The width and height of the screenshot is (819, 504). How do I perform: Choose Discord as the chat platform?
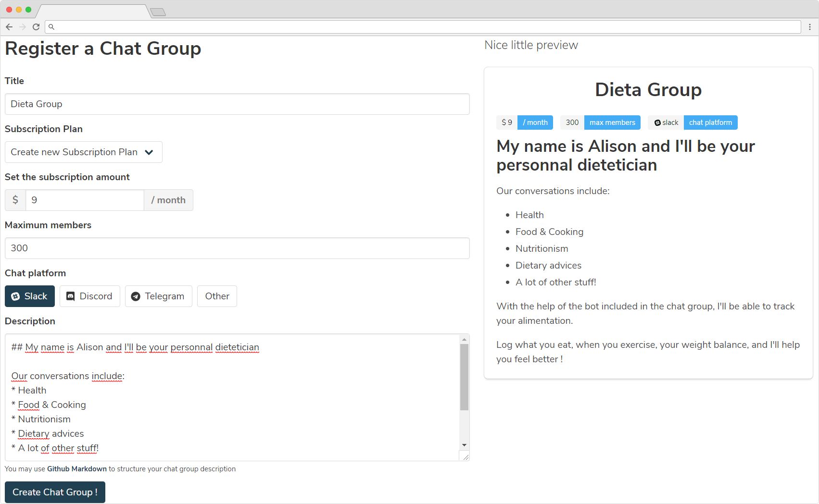point(89,296)
